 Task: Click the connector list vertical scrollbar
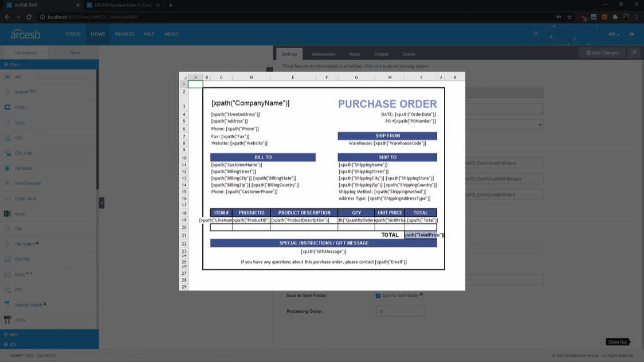pos(97,130)
